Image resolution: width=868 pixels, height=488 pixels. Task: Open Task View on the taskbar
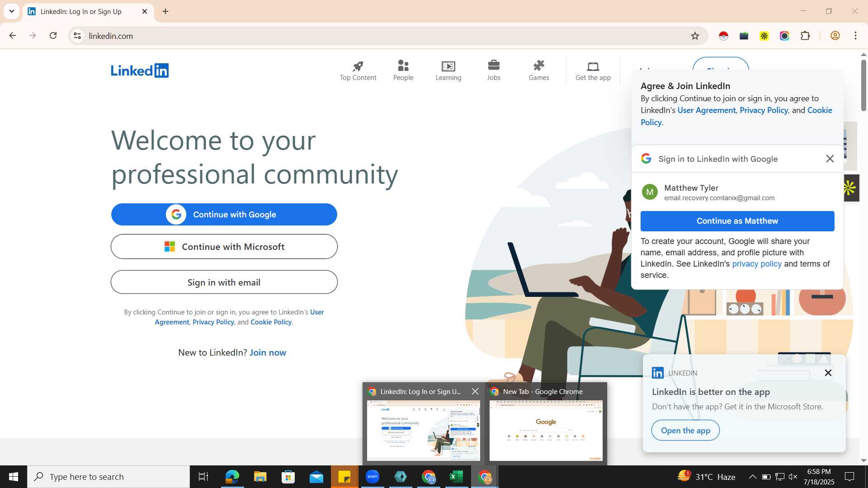tap(203, 477)
